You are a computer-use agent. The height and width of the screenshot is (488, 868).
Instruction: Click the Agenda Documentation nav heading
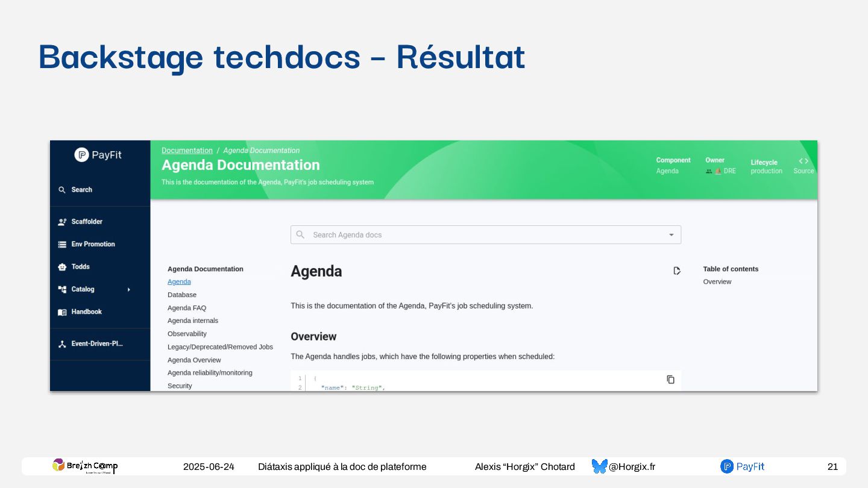pos(206,269)
